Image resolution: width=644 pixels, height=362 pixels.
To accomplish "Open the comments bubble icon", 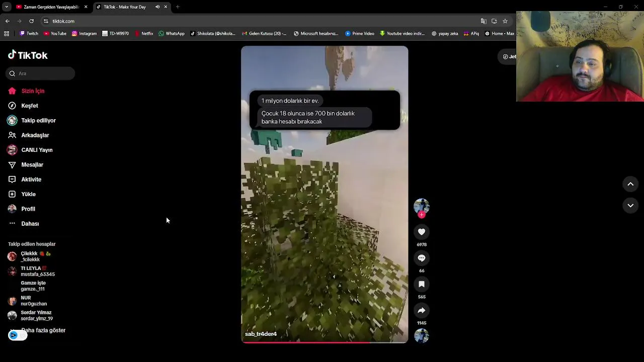I will pos(422,258).
